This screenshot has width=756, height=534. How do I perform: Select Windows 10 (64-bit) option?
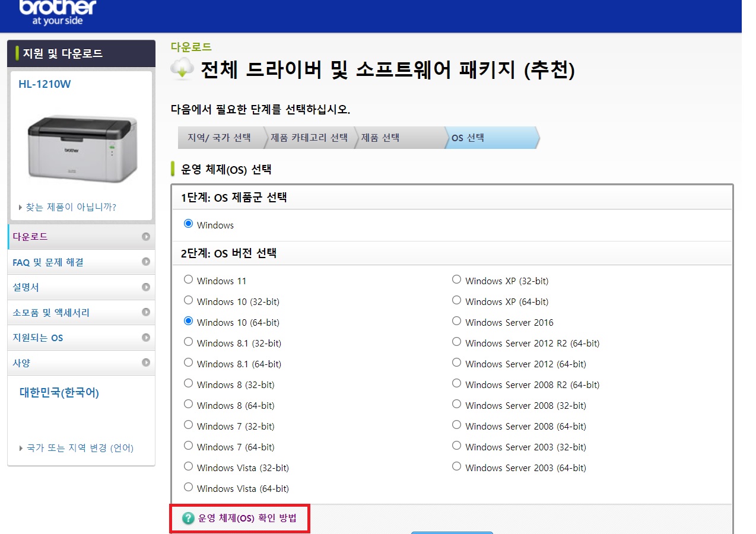pyautogui.click(x=188, y=321)
